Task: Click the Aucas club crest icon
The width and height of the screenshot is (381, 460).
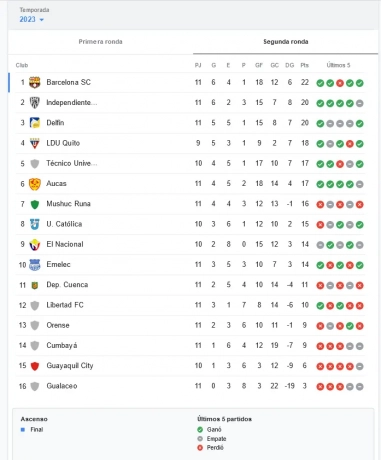Action: click(x=35, y=184)
